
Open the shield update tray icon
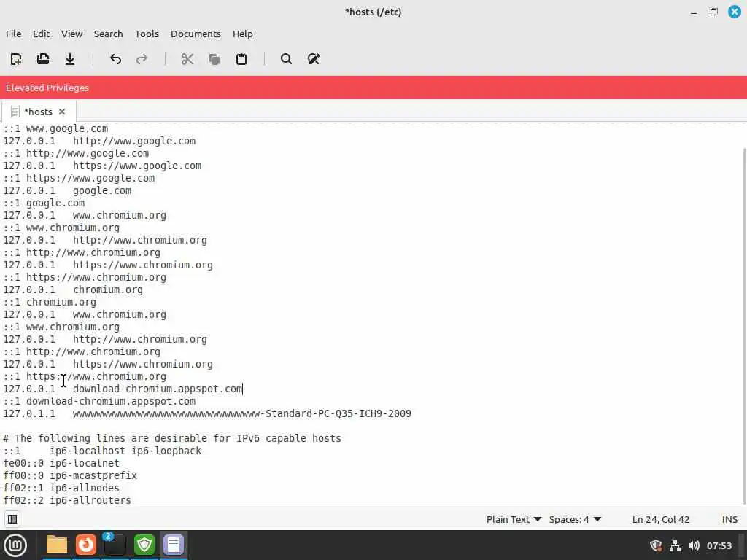[656, 545]
